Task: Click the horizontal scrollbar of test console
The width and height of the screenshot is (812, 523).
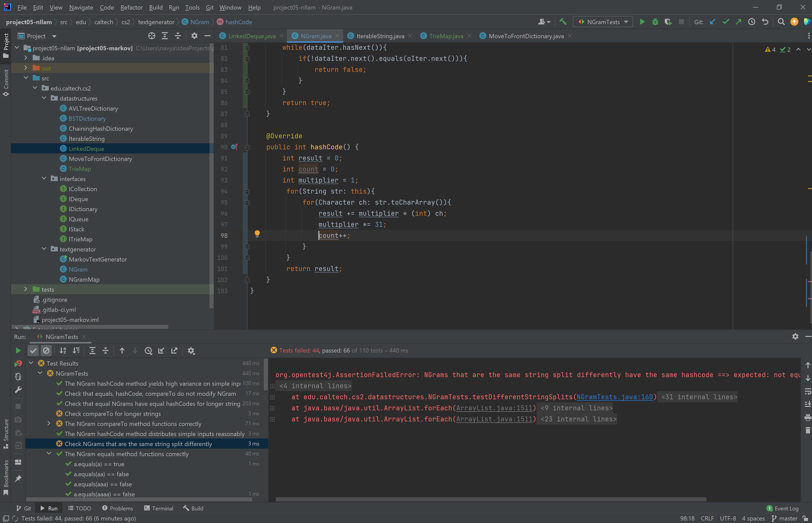Action: (x=491, y=499)
